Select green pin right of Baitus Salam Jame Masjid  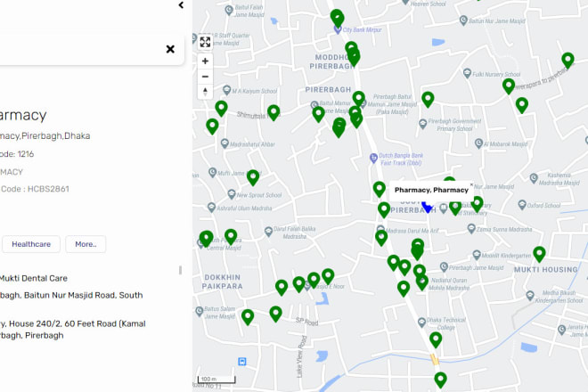tap(248, 316)
